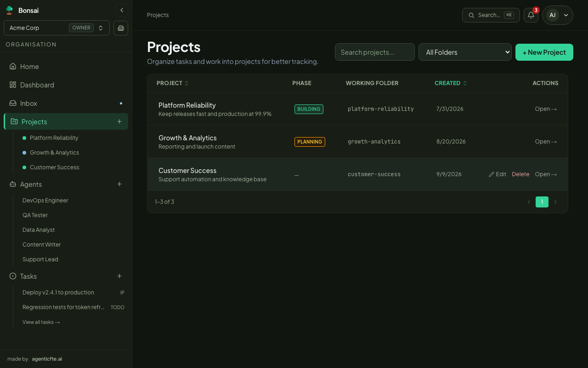Screen dimensions: 588x368
Task: Click the 8/20/2026 created date
Action: coord(451,142)
